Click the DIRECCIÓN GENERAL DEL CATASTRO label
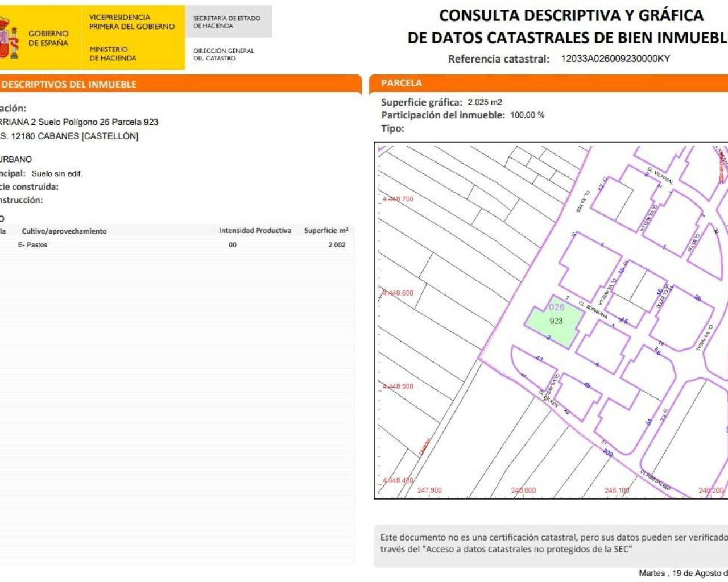Screen dimensions: 728x582 tap(224, 54)
